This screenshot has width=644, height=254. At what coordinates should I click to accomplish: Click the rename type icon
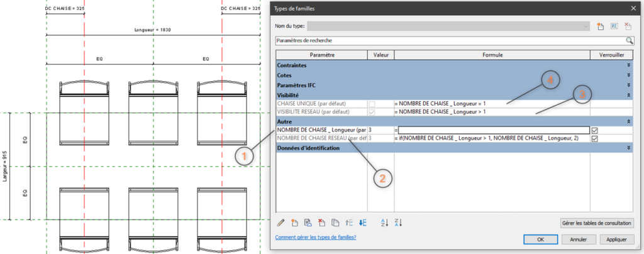(614, 26)
